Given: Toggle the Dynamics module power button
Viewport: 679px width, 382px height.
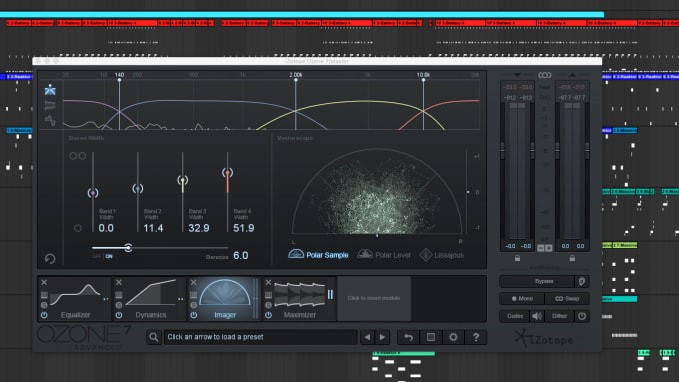Looking at the screenshot, I should 119,315.
